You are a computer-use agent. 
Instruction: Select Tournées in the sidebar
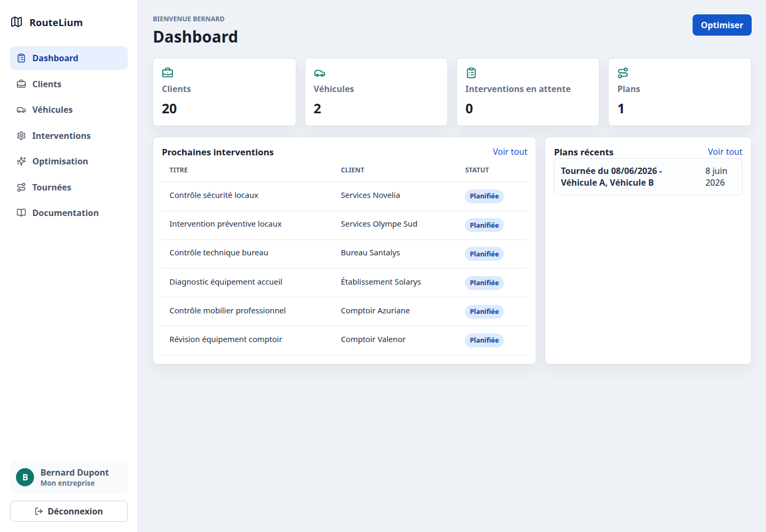coord(69,187)
